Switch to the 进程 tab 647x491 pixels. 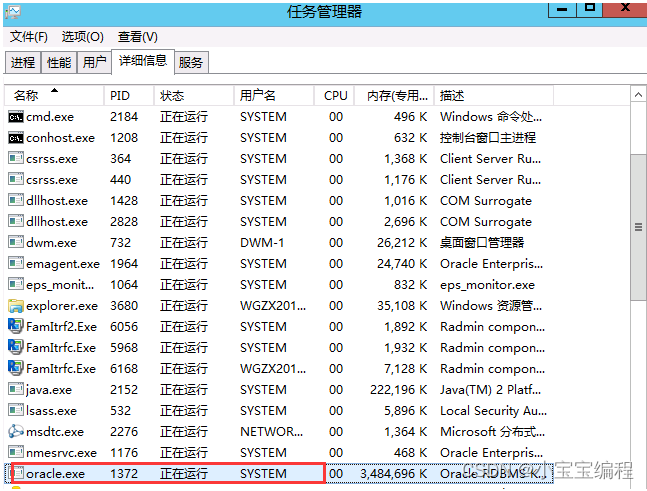23,63
